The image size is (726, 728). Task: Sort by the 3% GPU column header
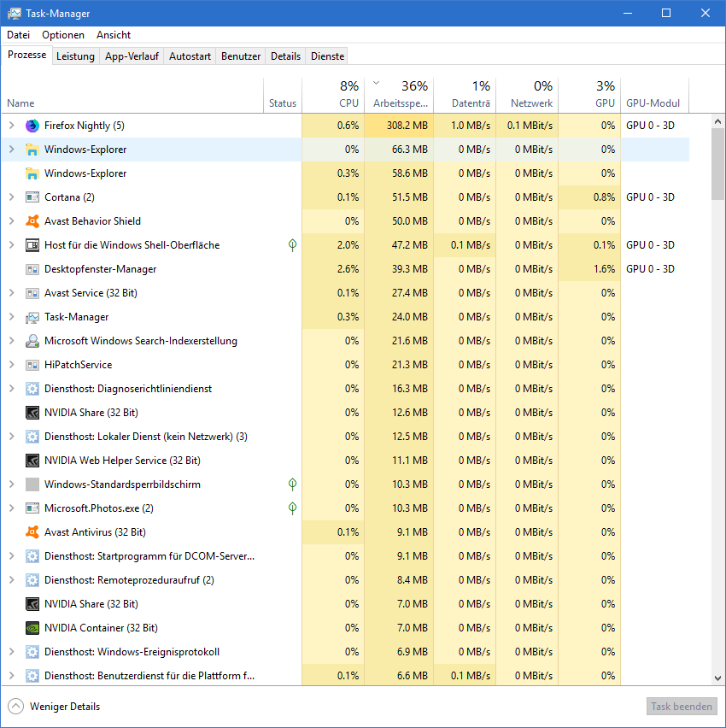(x=589, y=95)
